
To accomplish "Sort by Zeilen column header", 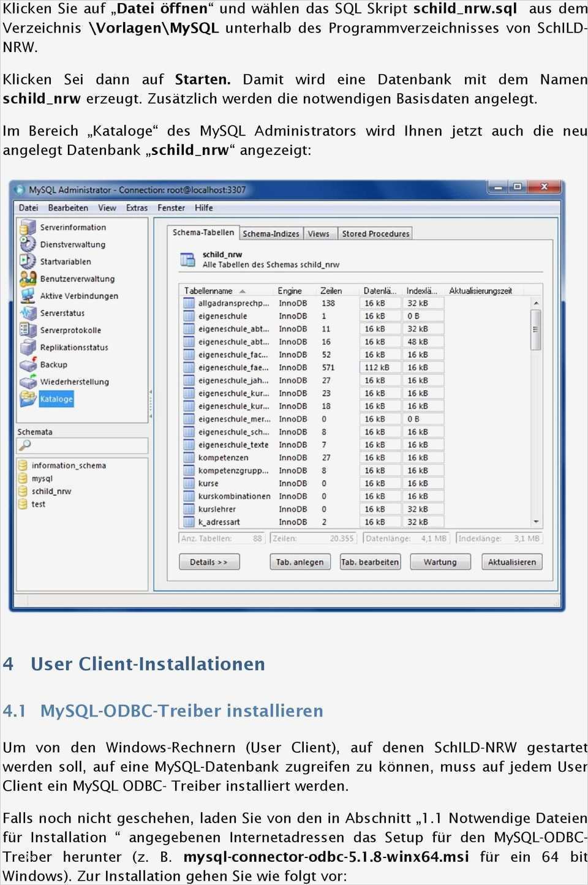I will [337, 291].
